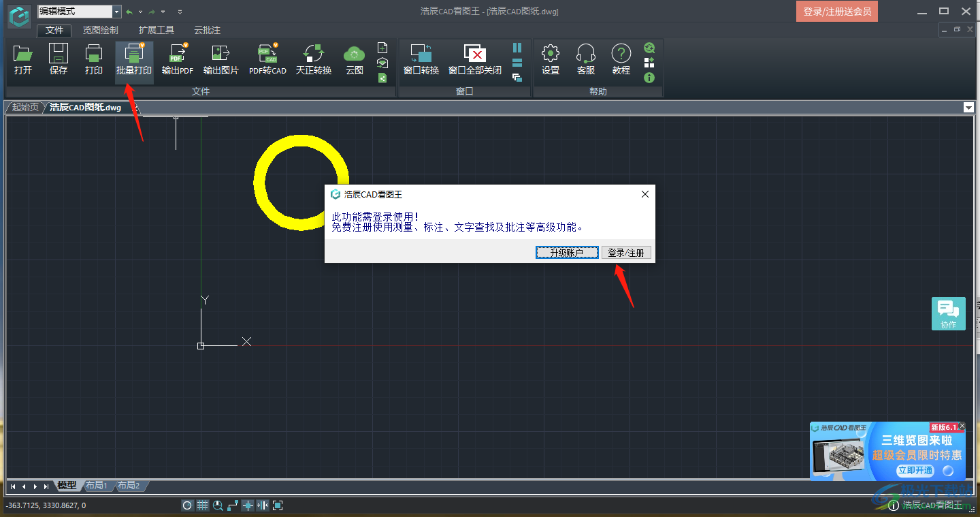This screenshot has width=980, height=517.
Task: Restore the inner document window
Action: [957, 29]
